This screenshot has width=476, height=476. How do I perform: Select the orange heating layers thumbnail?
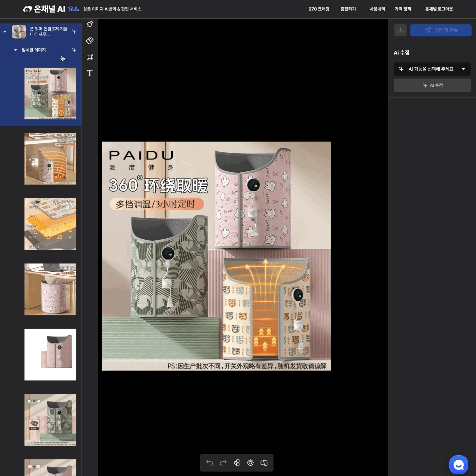(50, 224)
